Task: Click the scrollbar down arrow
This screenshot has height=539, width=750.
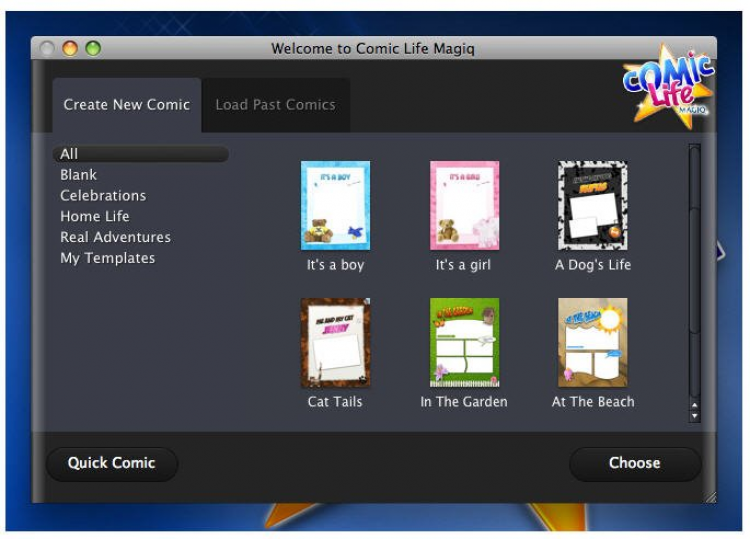Action: click(x=695, y=417)
